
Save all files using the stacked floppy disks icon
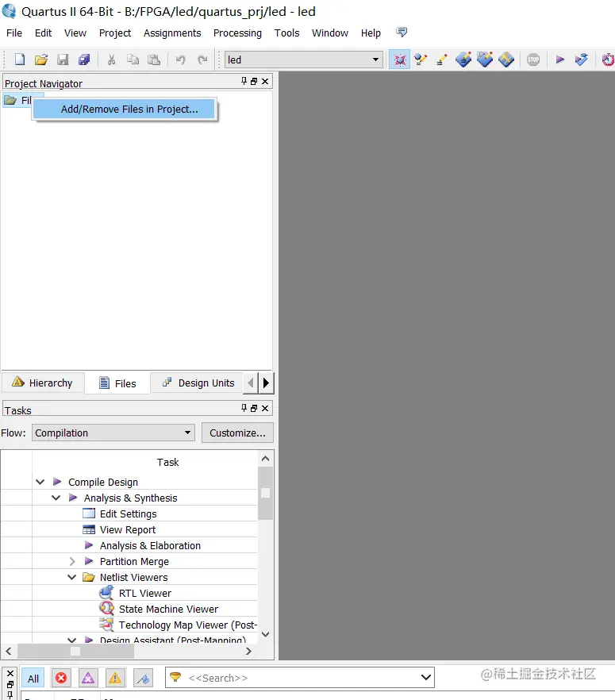(84, 60)
